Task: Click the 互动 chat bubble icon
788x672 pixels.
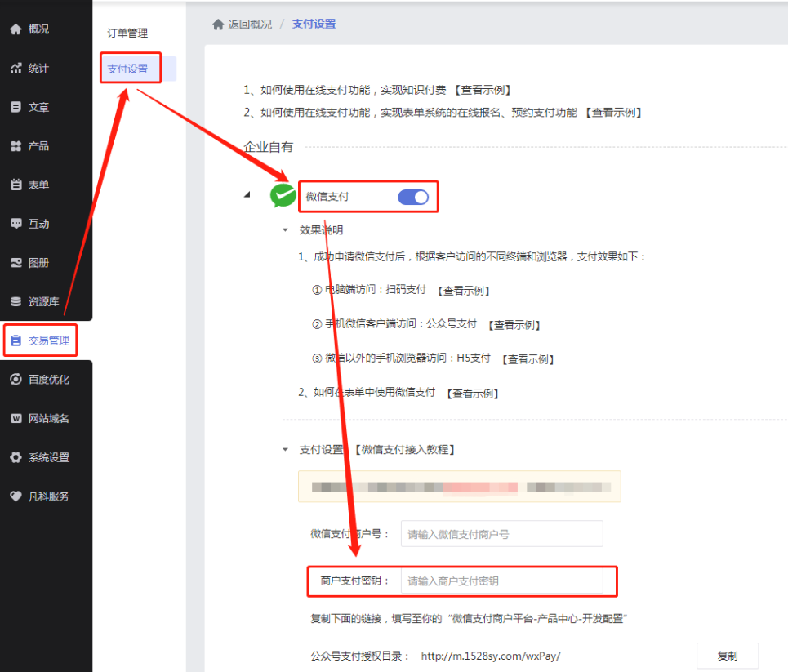Action: [16, 224]
